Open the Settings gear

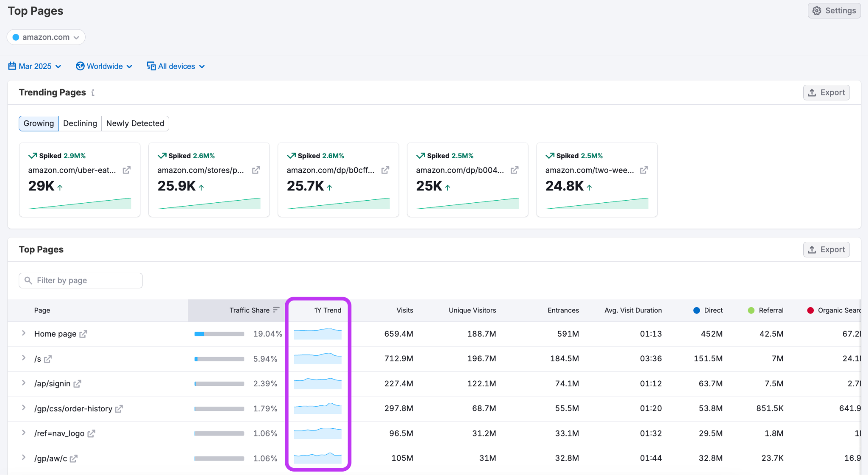(x=816, y=10)
